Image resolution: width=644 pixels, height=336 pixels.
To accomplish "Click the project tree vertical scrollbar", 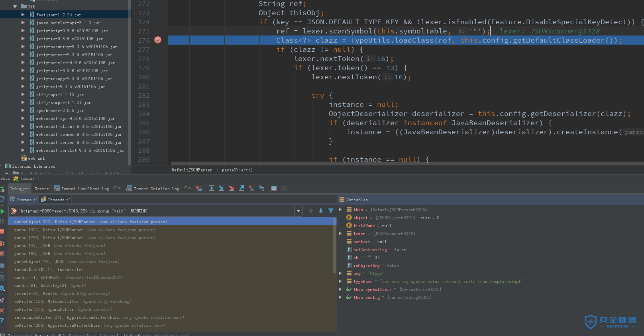I will coord(129,83).
